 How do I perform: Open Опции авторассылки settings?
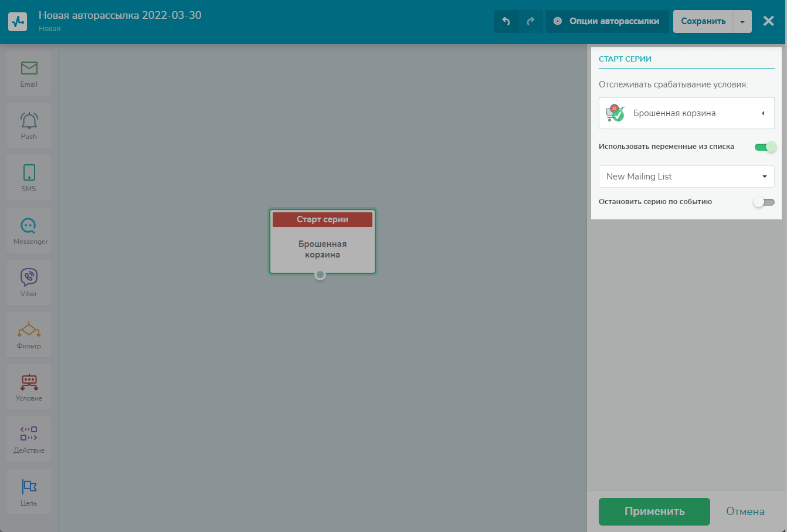607,21
